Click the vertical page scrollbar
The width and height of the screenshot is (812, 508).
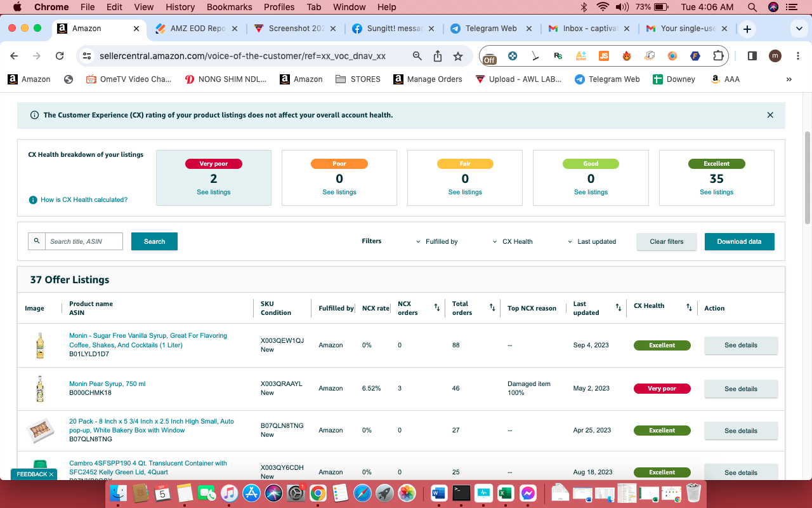pos(808,178)
